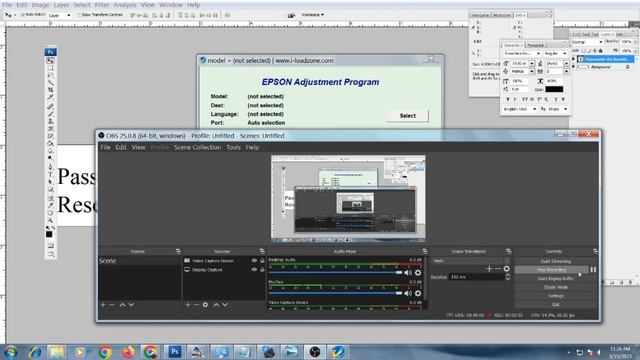Move source down in Sources list

225,304
